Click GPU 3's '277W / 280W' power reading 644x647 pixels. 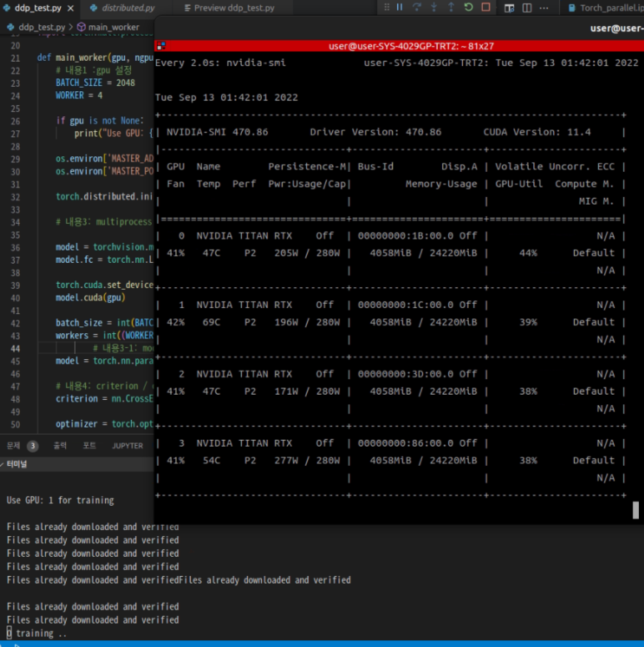(307, 461)
